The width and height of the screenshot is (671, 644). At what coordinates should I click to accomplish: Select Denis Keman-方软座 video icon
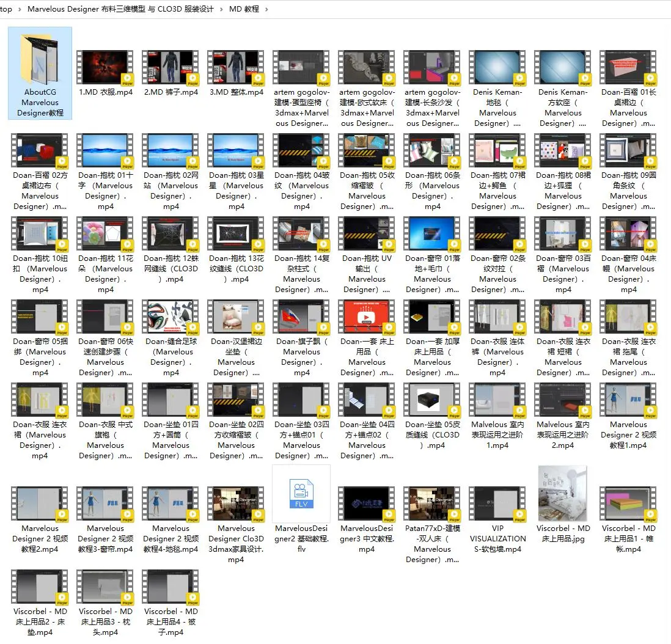click(563, 67)
